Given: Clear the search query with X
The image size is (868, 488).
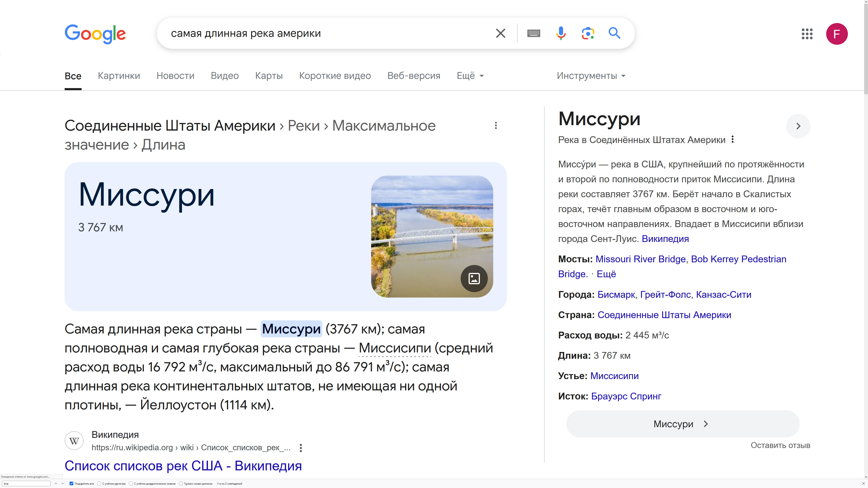Looking at the screenshot, I should [x=501, y=33].
